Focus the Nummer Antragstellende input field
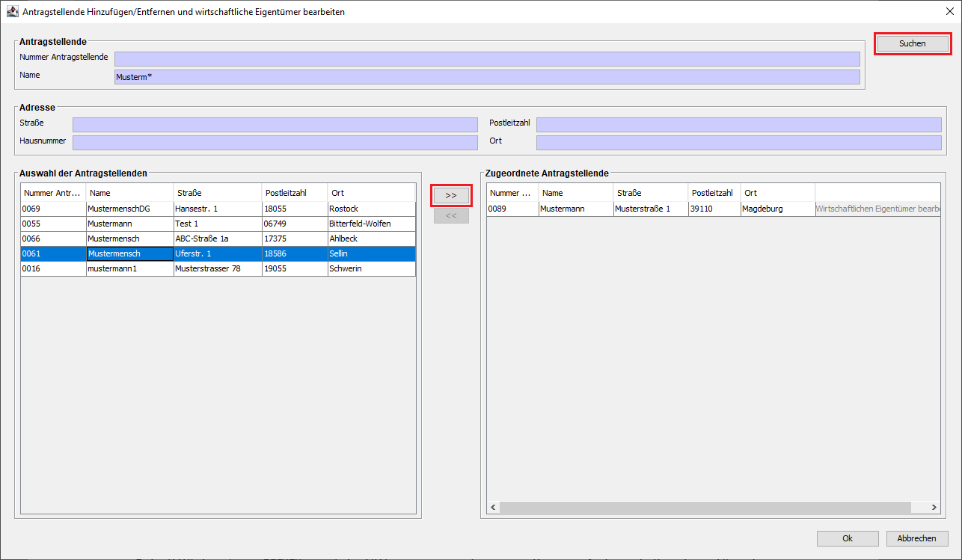The width and height of the screenshot is (962, 560). click(x=487, y=59)
